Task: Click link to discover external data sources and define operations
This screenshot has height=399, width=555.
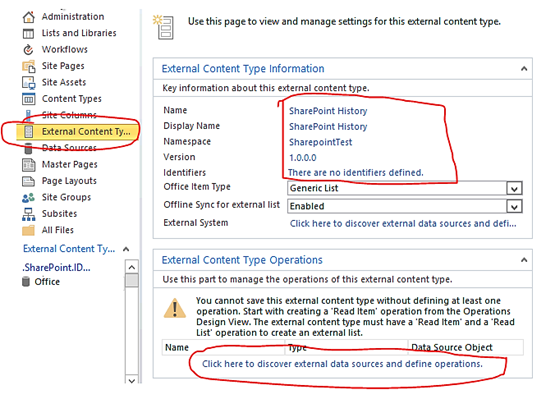Action: (x=342, y=364)
